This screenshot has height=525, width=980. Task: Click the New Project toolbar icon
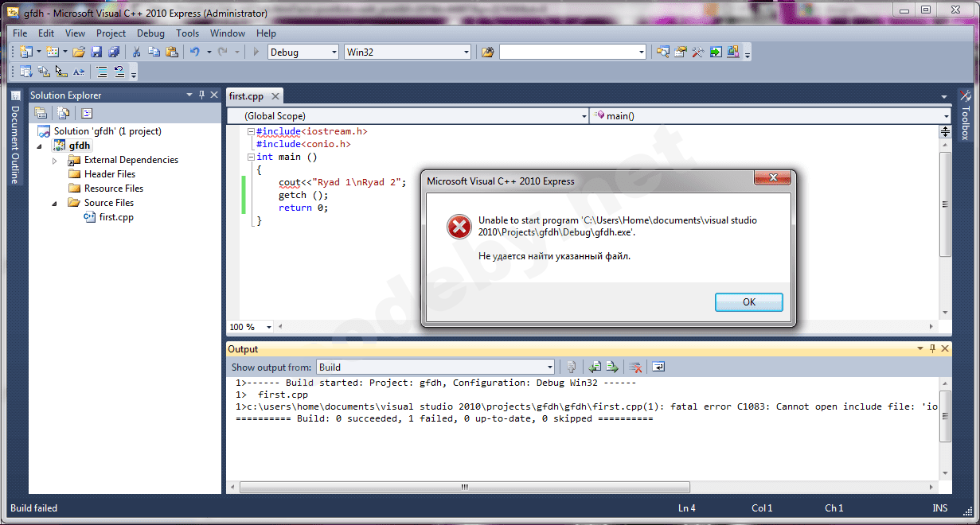(x=25, y=52)
